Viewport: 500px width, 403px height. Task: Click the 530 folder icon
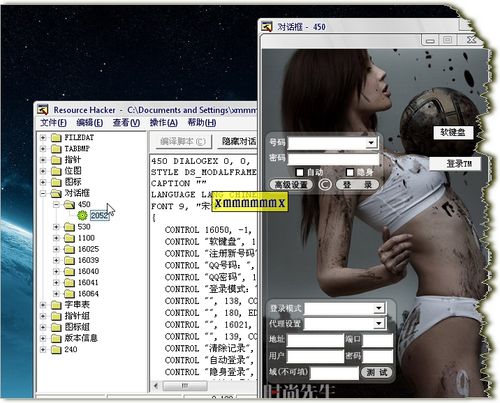[x=69, y=227]
